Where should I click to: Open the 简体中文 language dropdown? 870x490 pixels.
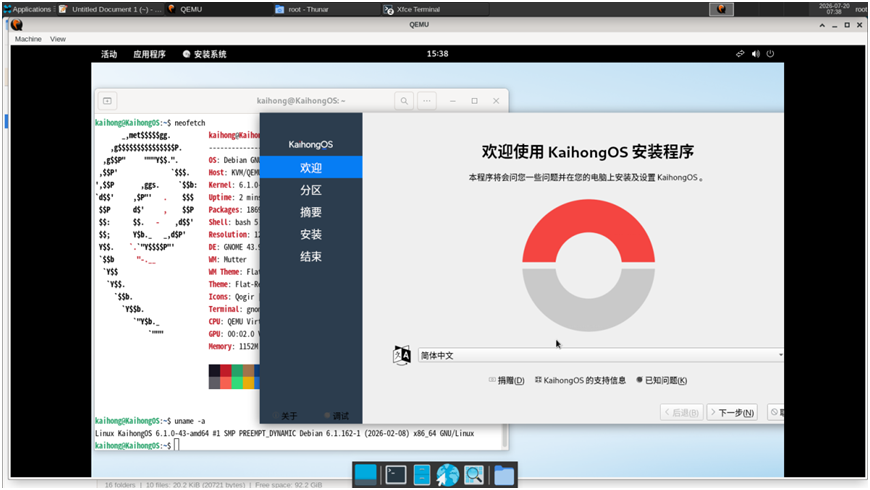[600, 355]
